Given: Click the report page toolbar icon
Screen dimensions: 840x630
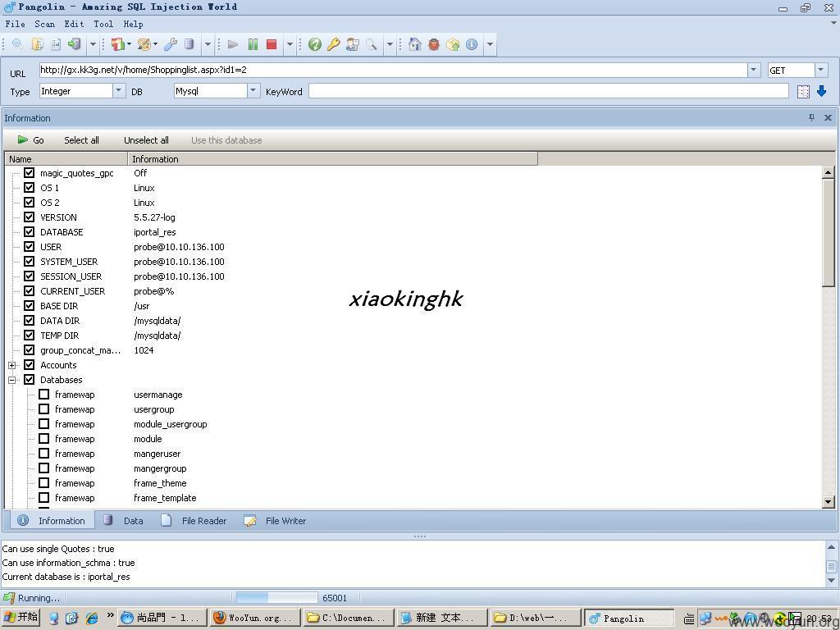Looking at the screenshot, I should click(x=56, y=44).
